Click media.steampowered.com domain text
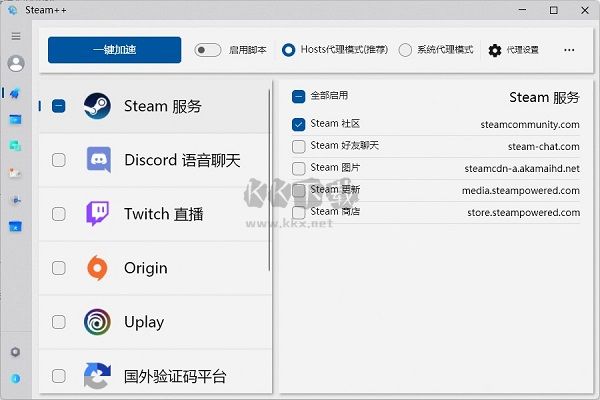Viewport: 600px width, 400px height. (521, 190)
